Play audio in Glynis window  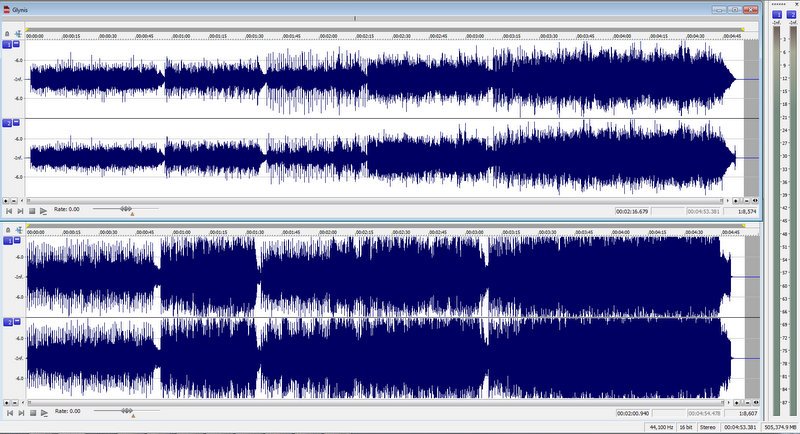pos(43,211)
